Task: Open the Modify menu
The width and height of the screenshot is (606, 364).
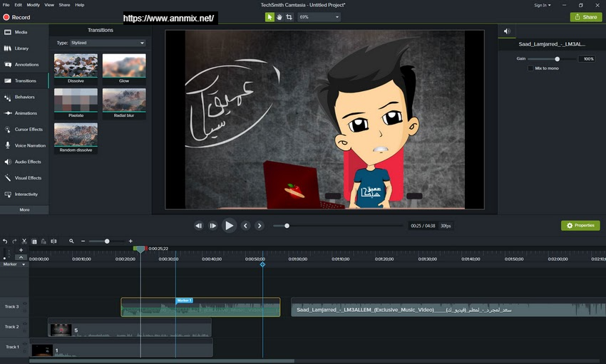Action: (x=33, y=5)
